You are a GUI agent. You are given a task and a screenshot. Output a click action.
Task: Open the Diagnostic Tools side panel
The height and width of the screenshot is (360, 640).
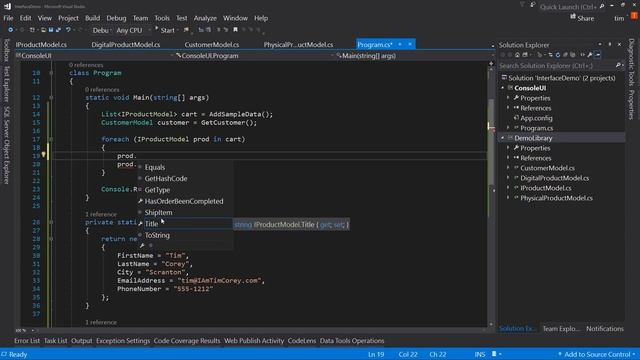[x=631, y=62]
